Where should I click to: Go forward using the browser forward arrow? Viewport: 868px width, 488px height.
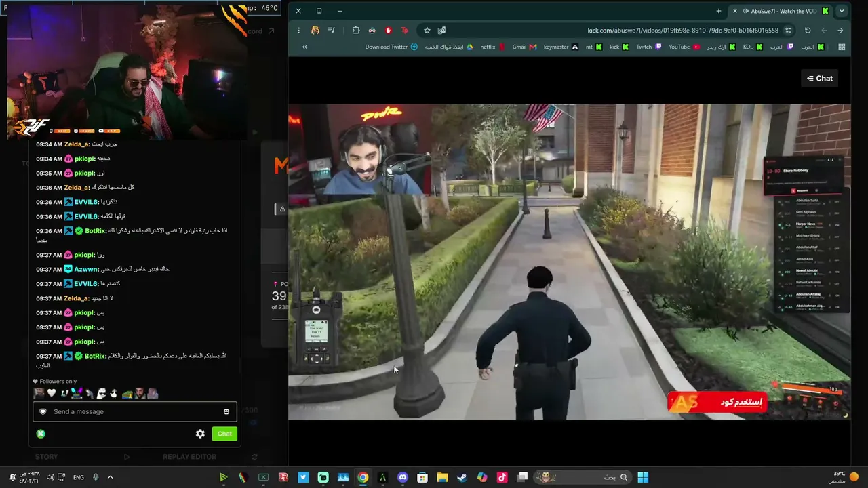(824, 30)
